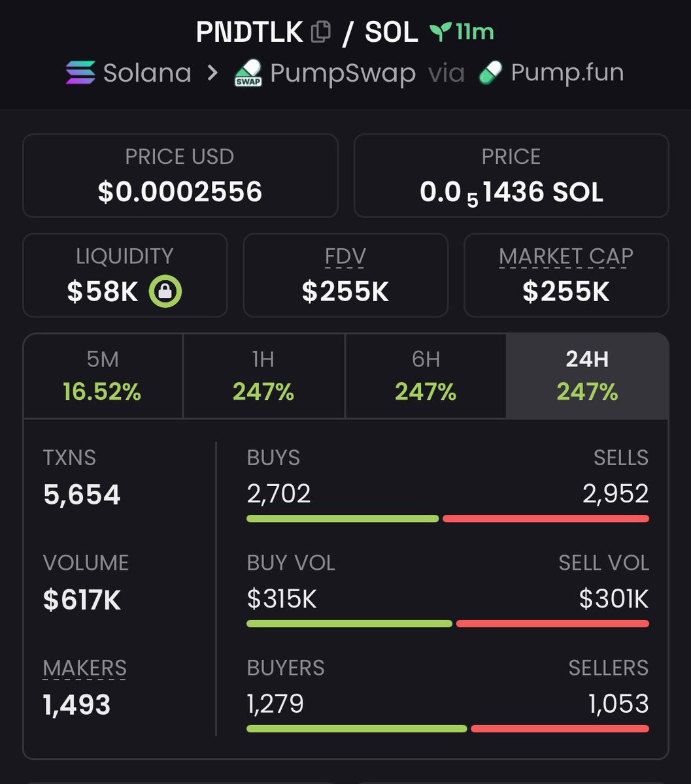This screenshot has width=691, height=784.
Task: Click the PumpSwap logo icon
Action: 248,73
